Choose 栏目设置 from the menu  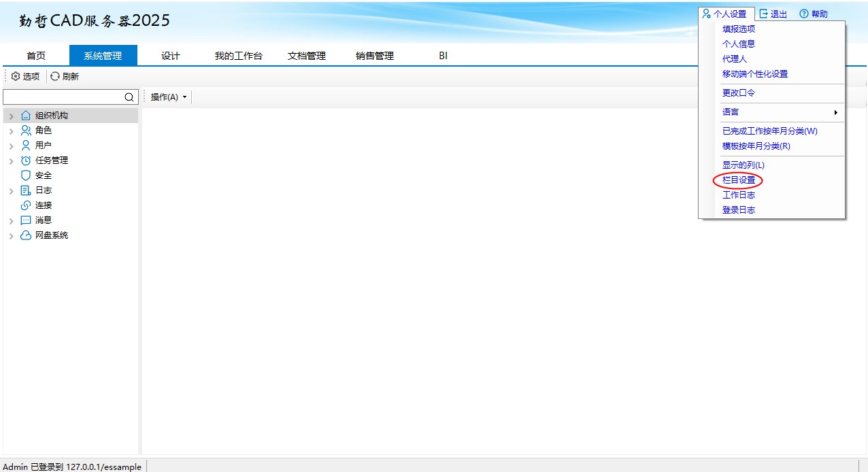coord(739,180)
